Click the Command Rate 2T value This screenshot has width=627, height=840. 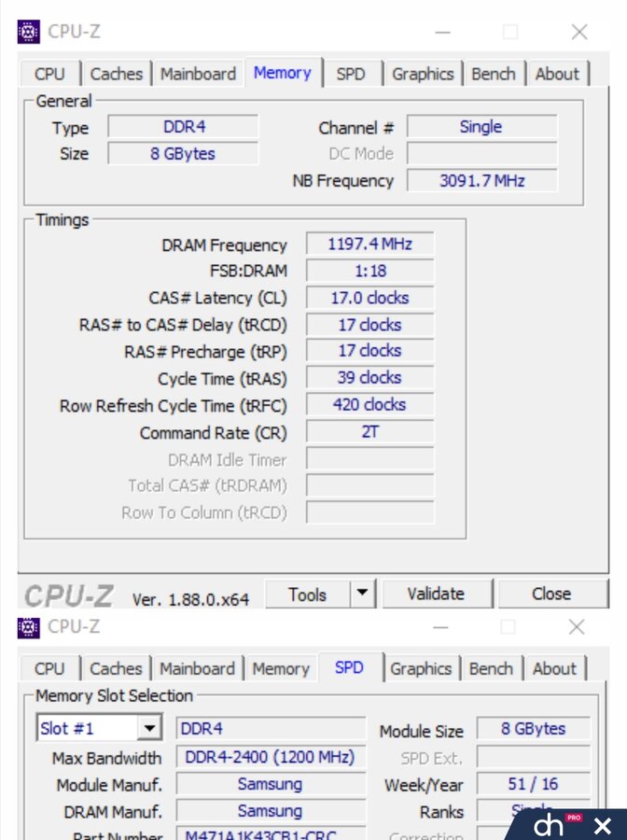(370, 431)
